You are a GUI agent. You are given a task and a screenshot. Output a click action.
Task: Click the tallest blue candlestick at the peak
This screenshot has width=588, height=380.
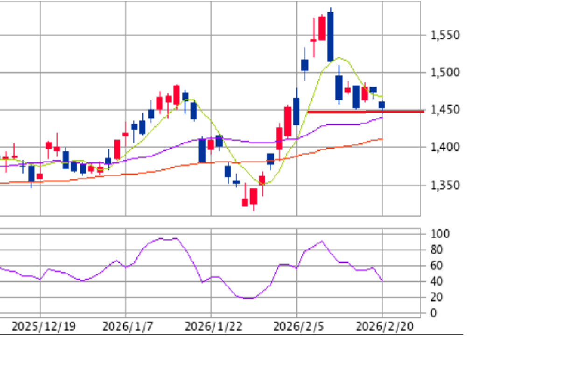pyautogui.click(x=330, y=36)
